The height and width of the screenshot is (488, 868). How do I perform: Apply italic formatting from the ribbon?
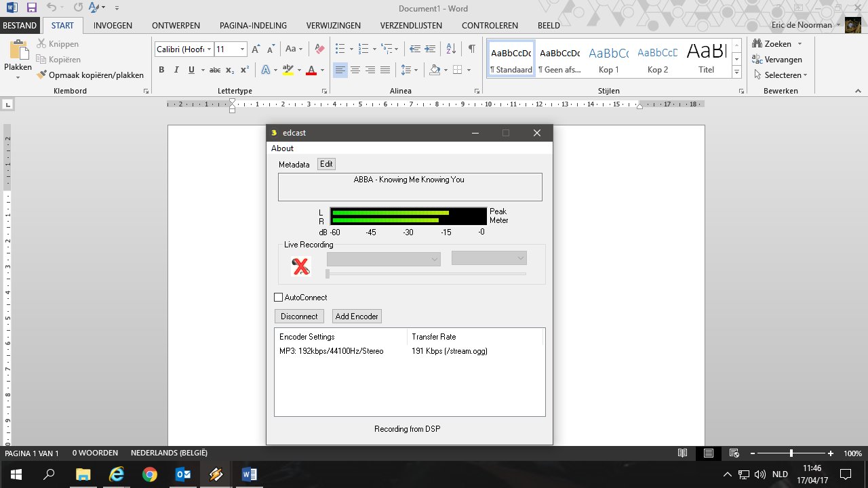click(x=176, y=70)
